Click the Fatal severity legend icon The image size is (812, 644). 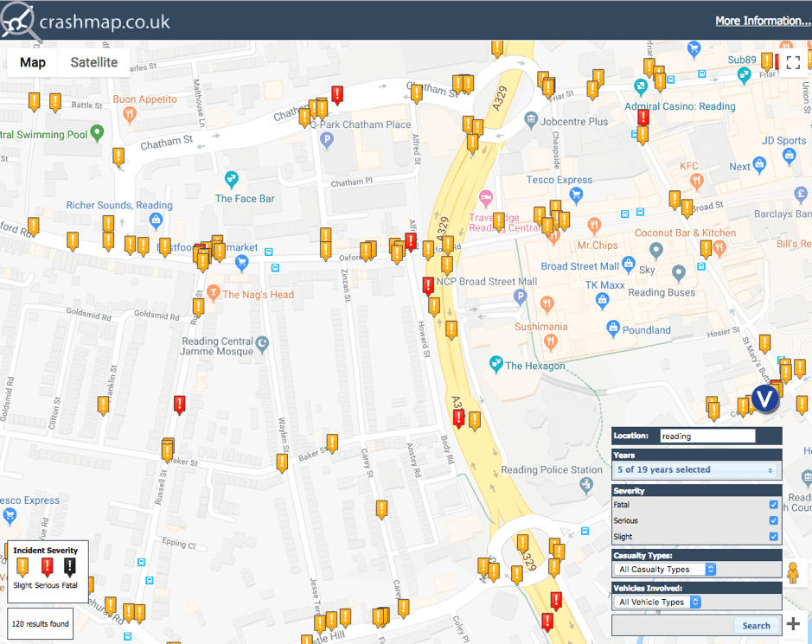coord(70,567)
